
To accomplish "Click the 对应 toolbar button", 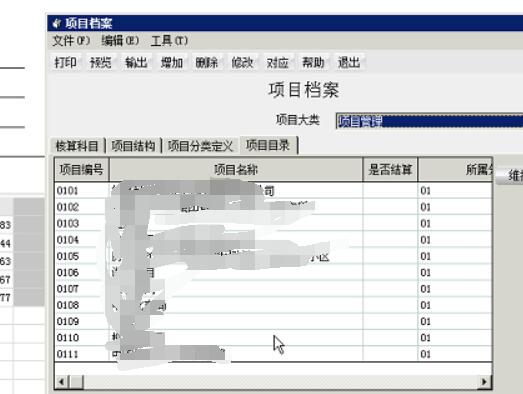I will coord(278,62).
